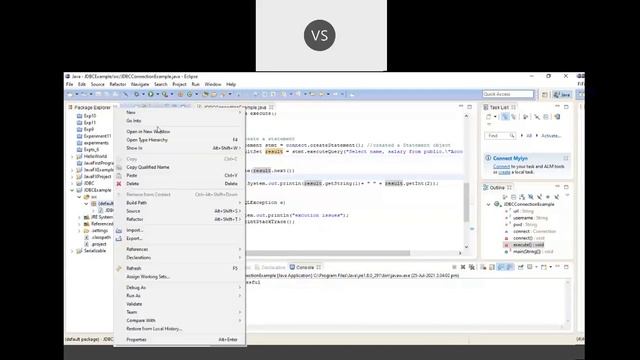Click the editor horizontal scrollbar

coord(327,253)
